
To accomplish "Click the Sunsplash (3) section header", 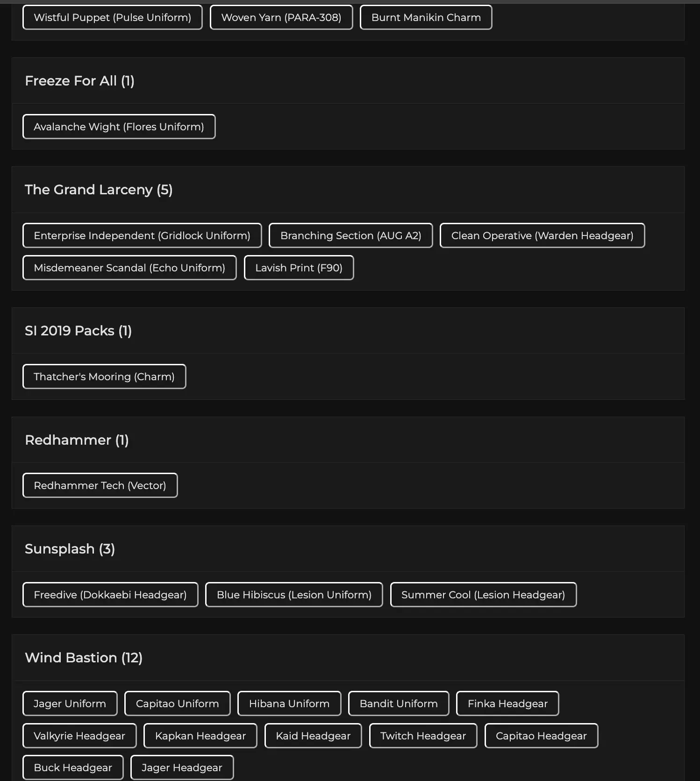I will coord(70,549).
